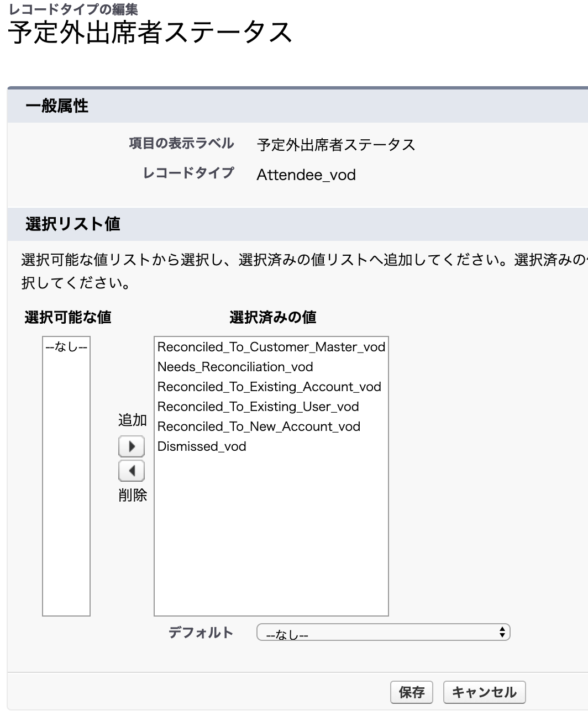Click the 追加 label above the arrow buttons
The height and width of the screenshot is (716, 588).
tap(133, 420)
